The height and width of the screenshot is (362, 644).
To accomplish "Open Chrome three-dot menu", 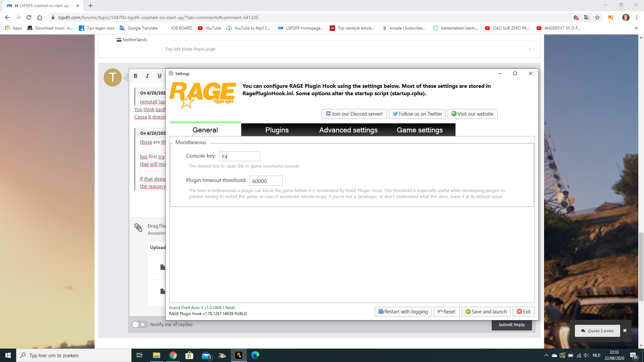I will tap(637, 17).
